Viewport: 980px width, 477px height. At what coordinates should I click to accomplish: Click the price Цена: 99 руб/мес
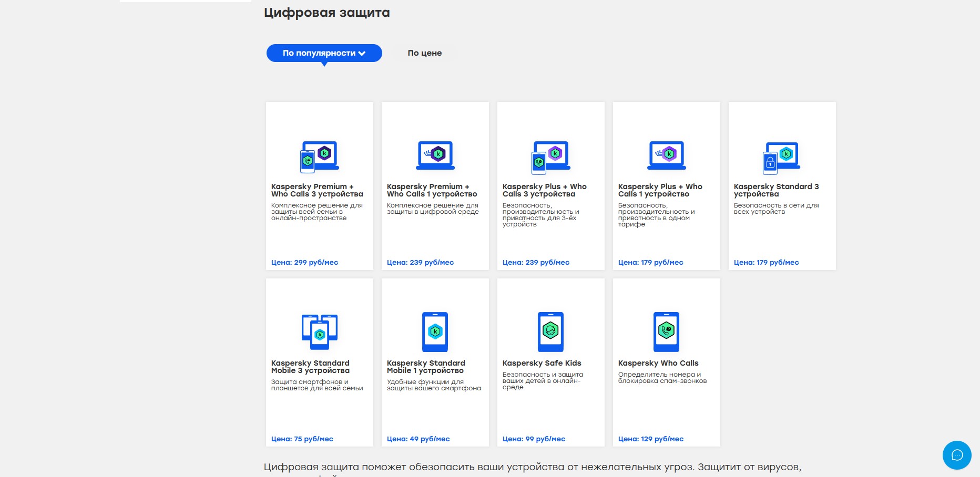[534, 439]
